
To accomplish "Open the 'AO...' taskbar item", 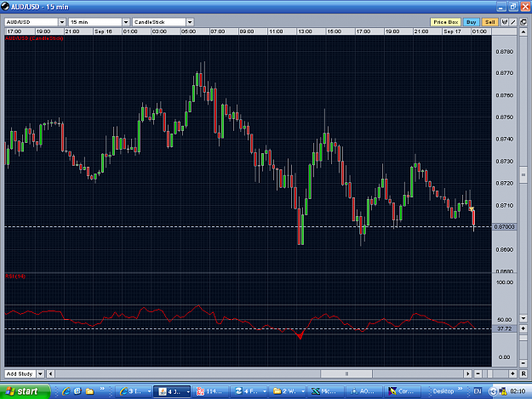I will click(x=364, y=391).
